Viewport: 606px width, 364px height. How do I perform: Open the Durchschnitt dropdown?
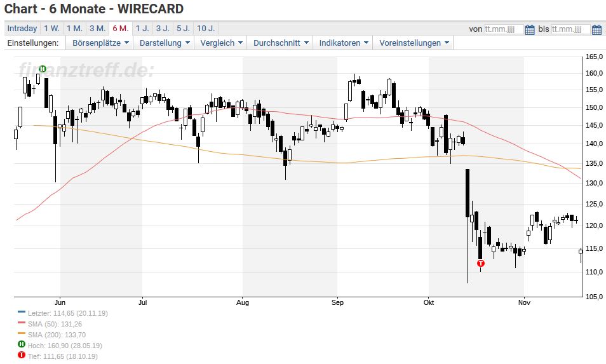coord(280,43)
